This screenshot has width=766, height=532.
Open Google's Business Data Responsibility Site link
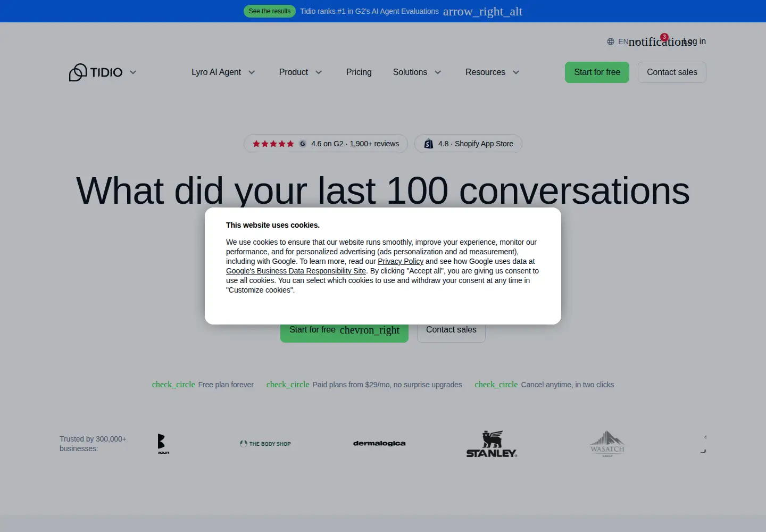click(296, 271)
